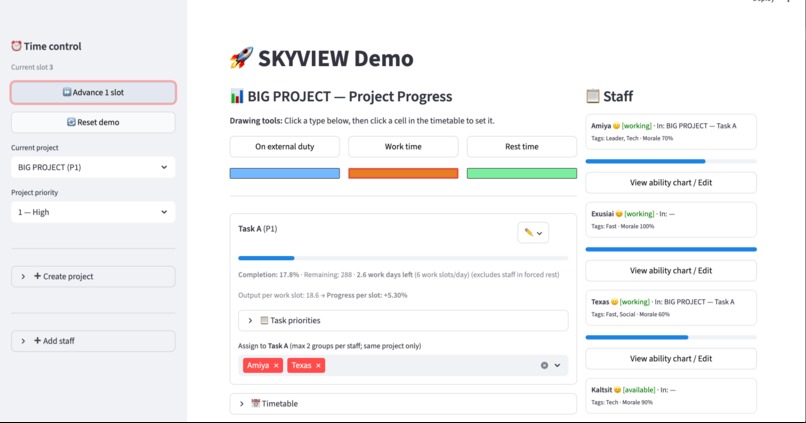Open the Assign to Task A staff dropdown arrow
806x423 pixels.
tap(557, 365)
